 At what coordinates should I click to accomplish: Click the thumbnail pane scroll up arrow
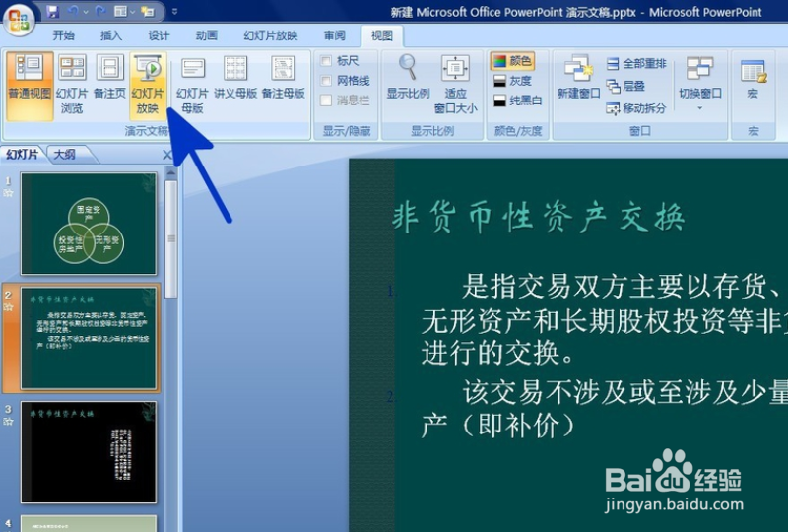coord(170,173)
